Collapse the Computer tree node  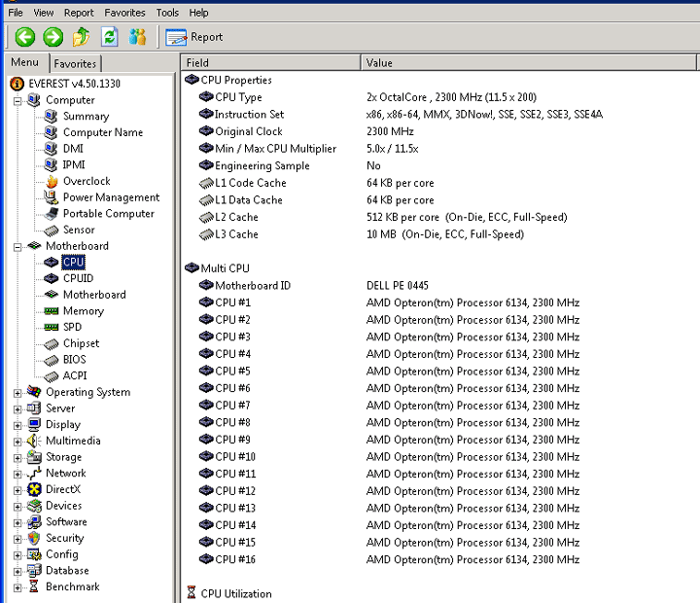[x=17, y=101]
